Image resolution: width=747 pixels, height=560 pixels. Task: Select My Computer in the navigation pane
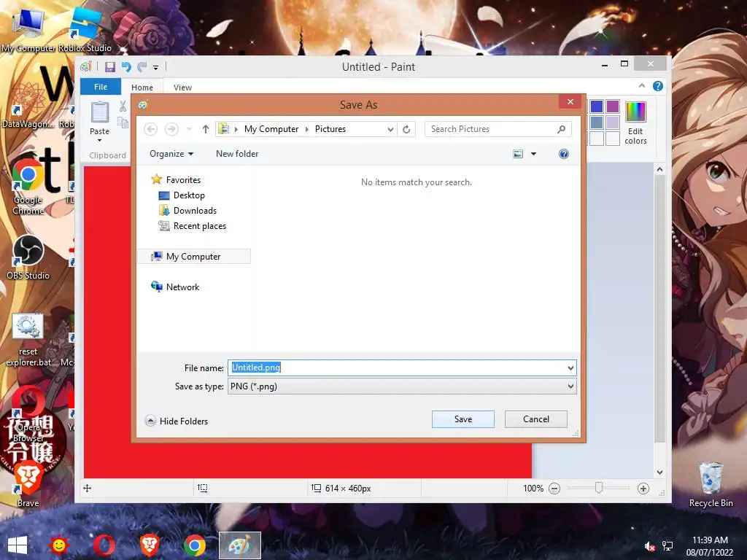point(194,256)
